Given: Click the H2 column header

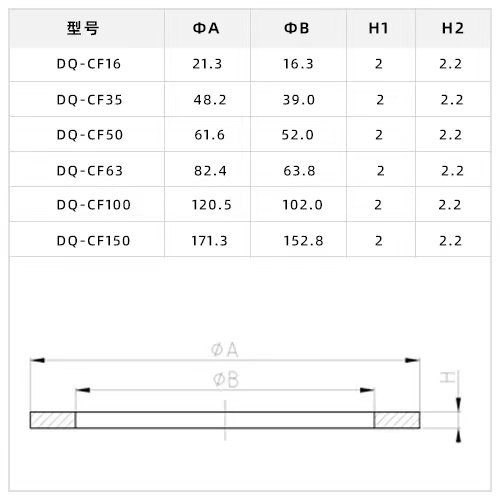Looking at the screenshot, I should 453,28.
